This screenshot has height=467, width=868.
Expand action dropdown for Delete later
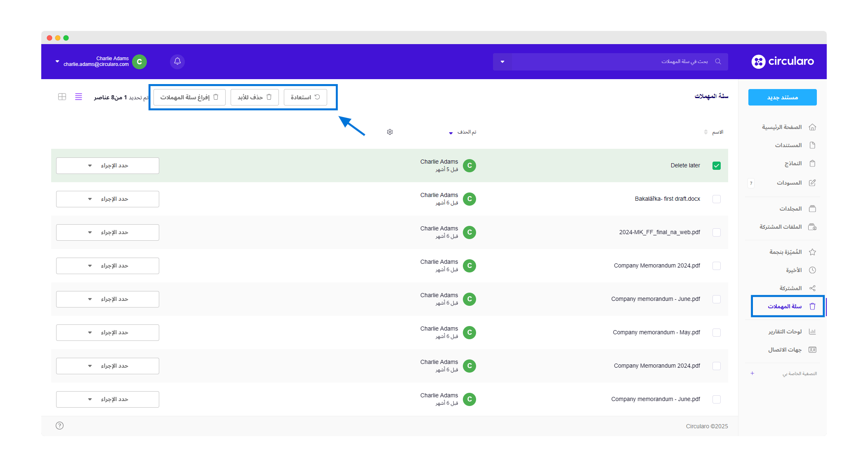coord(108,166)
